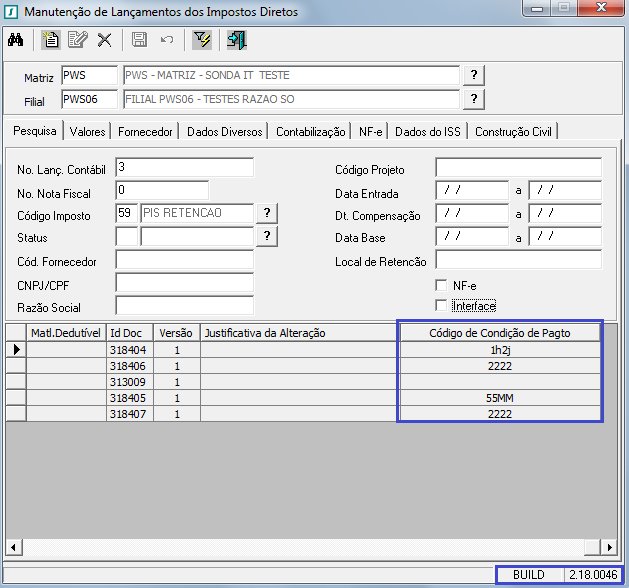The height and width of the screenshot is (588, 629).
Task: Click the exit door icon
Action: coord(236,40)
